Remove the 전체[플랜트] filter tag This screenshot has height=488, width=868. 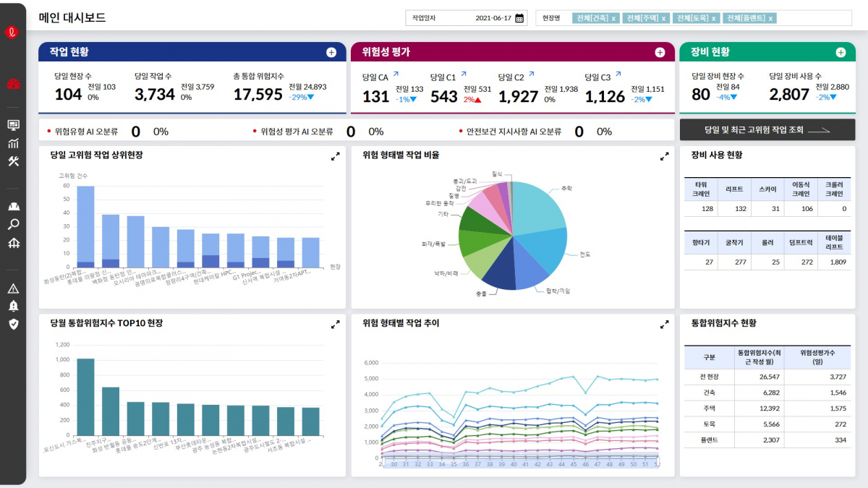pyautogui.click(x=770, y=17)
